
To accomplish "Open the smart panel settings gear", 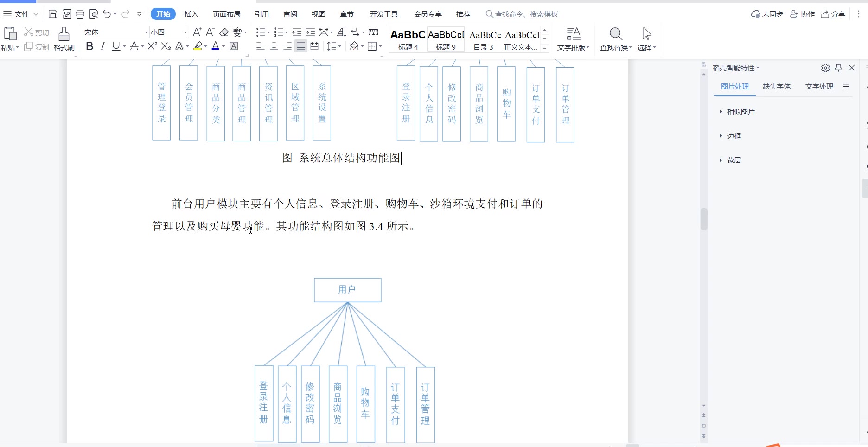I will point(825,68).
